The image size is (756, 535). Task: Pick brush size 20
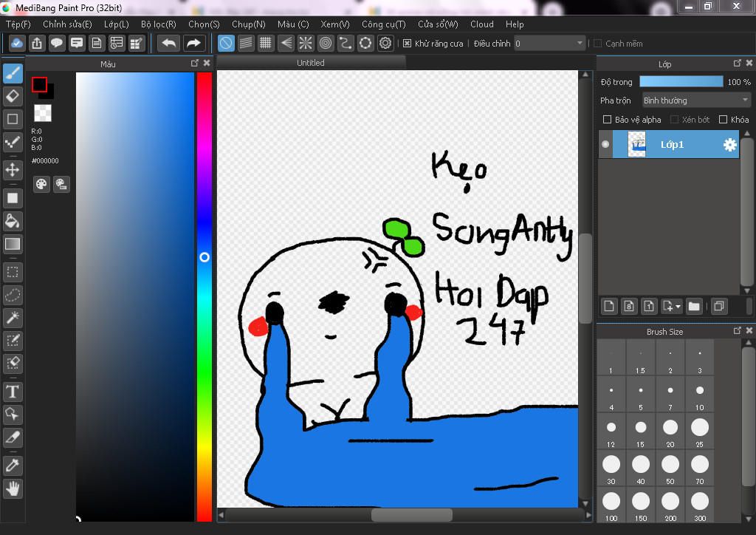670,432
